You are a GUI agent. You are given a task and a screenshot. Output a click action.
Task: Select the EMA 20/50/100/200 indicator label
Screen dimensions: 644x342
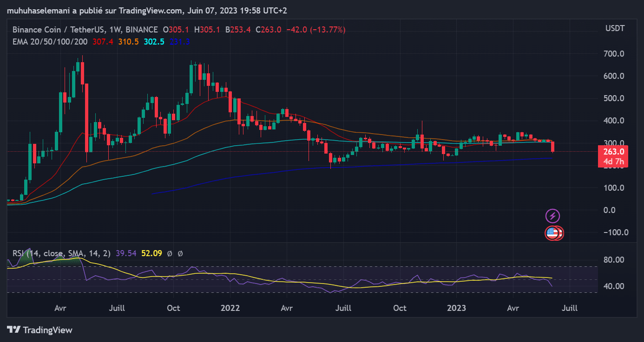pos(50,42)
